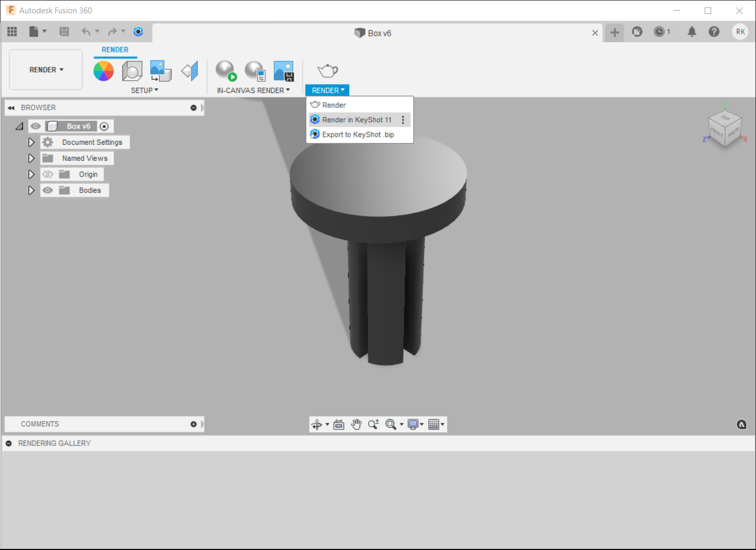Open the IN-CANVAS RENDER panel menu

(x=253, y=90)
